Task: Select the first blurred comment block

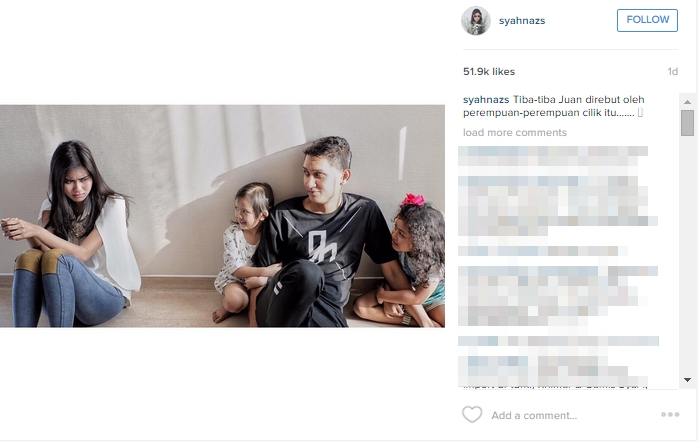Action: (553, 156)
